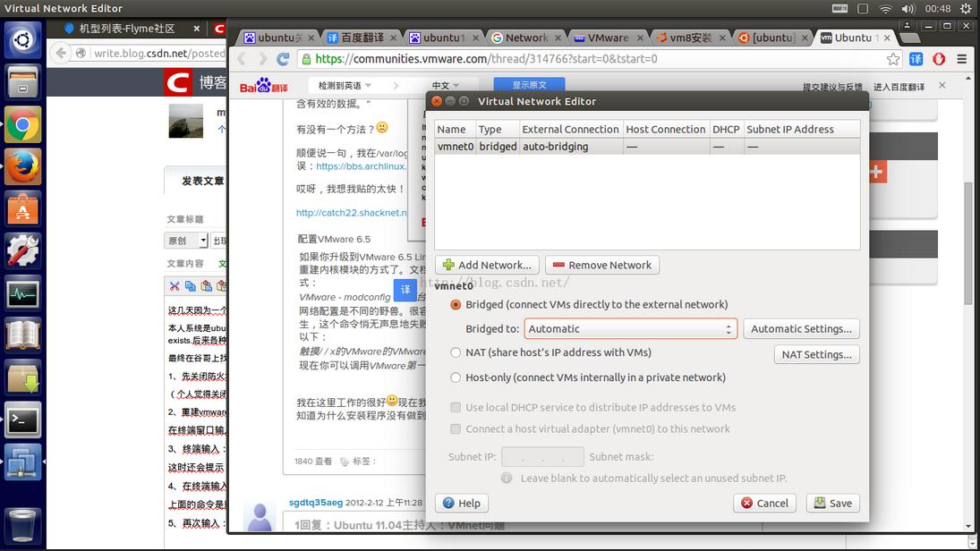The width and height of the screenshot is (980, 551).
Task: Click the blue translate floating icon
Action: point(405,289)
